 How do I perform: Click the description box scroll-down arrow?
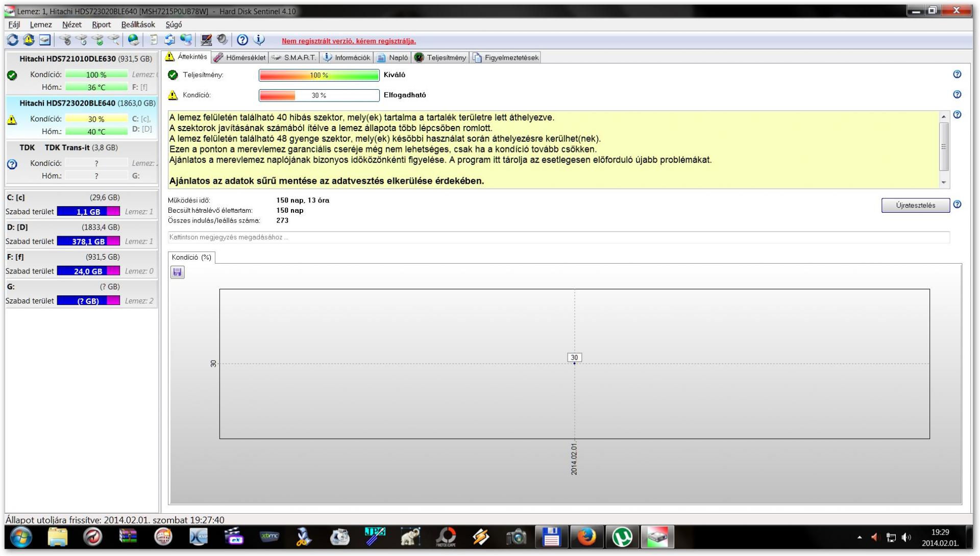[944, 182]
